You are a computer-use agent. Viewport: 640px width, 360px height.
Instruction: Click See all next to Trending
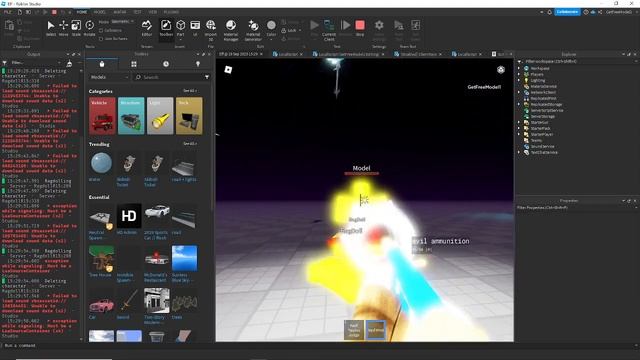point(190,144)
